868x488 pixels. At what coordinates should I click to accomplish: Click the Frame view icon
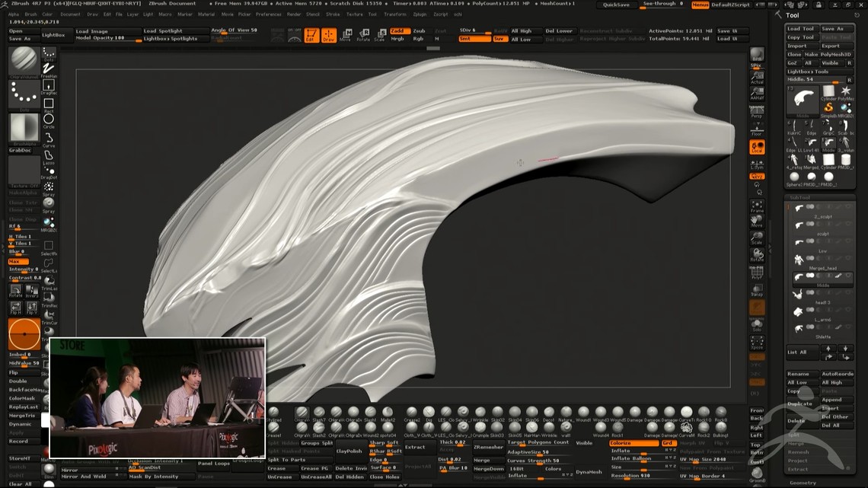[757, 206]
